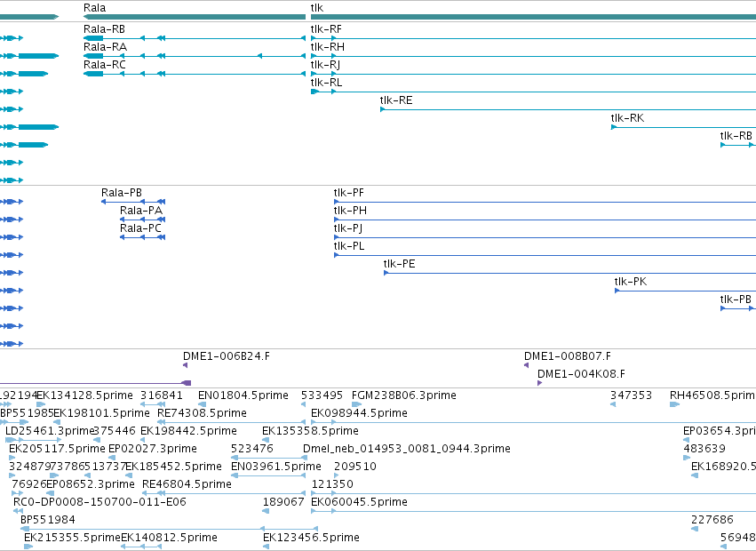Image resolution: width=756 pixels, height=551 pixels.
Task: Select the tlk gene label
Action: [317, 8]
